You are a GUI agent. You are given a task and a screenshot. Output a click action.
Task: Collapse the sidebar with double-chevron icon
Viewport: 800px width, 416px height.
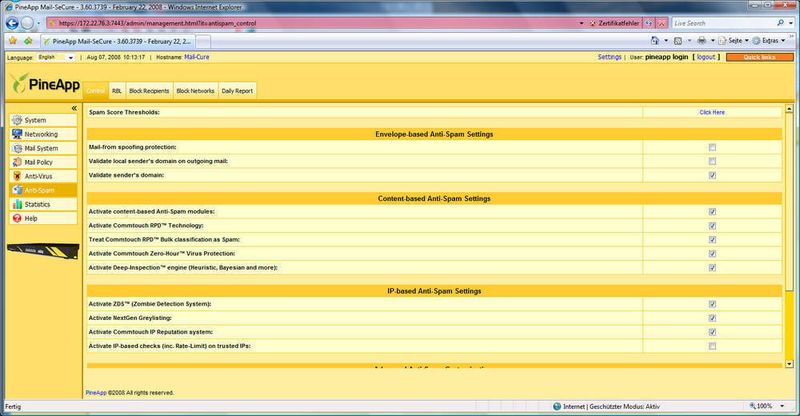click(74, 108)
